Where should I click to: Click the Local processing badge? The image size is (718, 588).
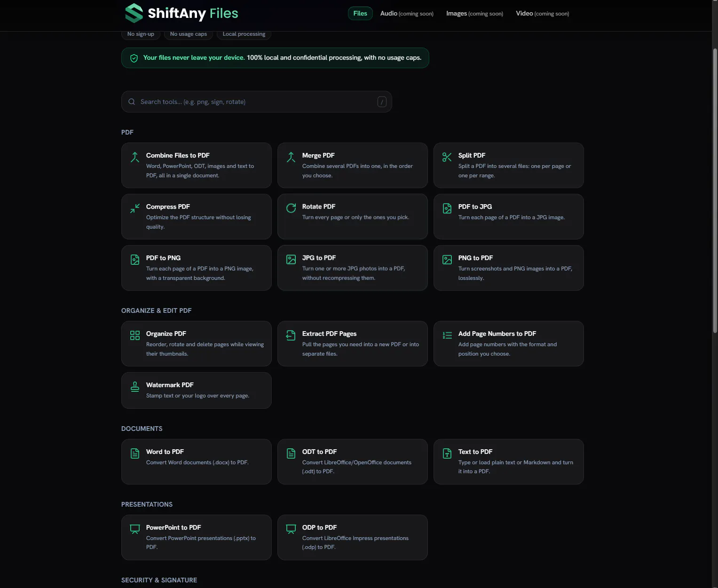tap(244, 34)
